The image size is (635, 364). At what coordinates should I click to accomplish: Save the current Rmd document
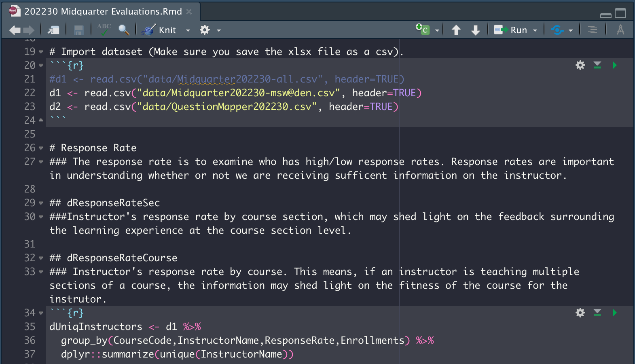[x=78, y=30]
